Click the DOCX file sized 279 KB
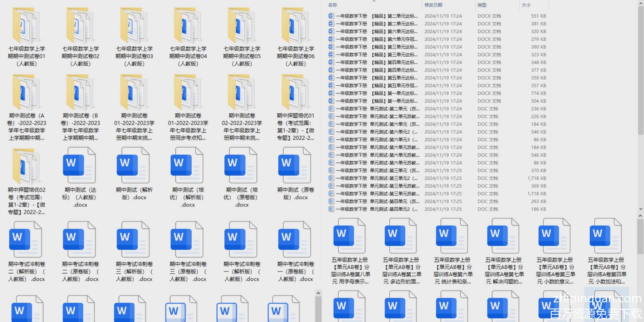The width and height of the screenshot is (644, 322). coord(437,39)
